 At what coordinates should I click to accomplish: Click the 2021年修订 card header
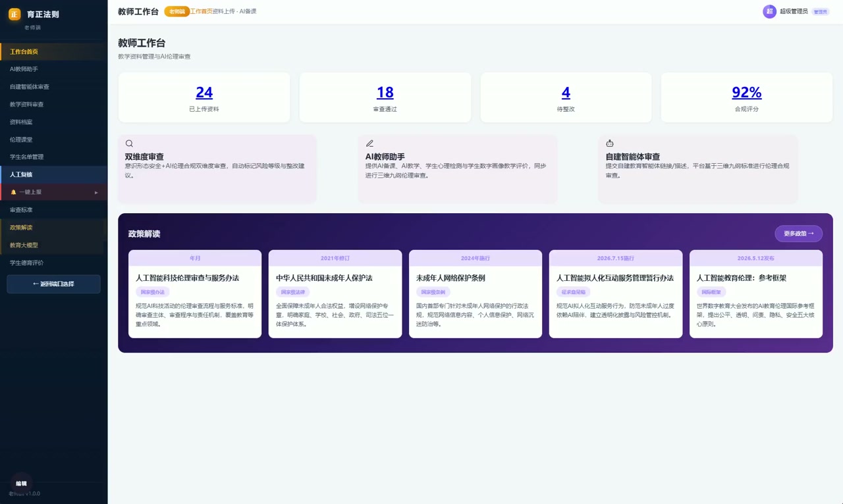pyautogui.click(x=335, y=258)
